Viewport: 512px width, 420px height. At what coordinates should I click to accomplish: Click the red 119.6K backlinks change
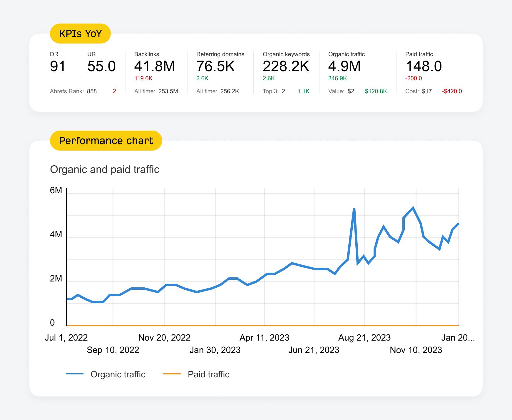tap(143, 79)
